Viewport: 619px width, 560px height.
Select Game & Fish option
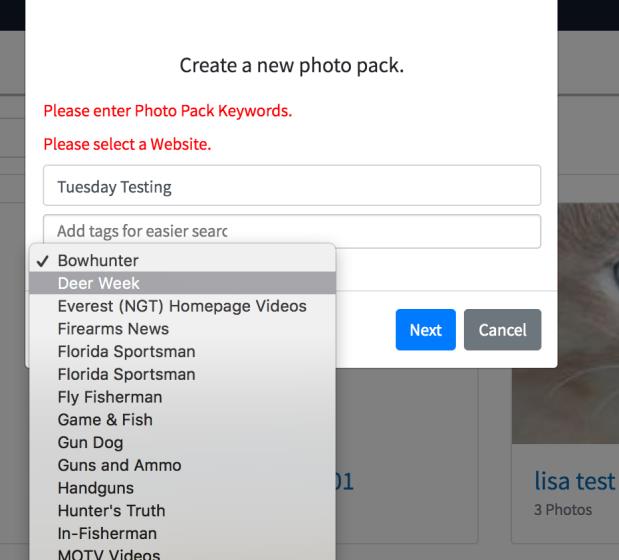tap(182, 420)
